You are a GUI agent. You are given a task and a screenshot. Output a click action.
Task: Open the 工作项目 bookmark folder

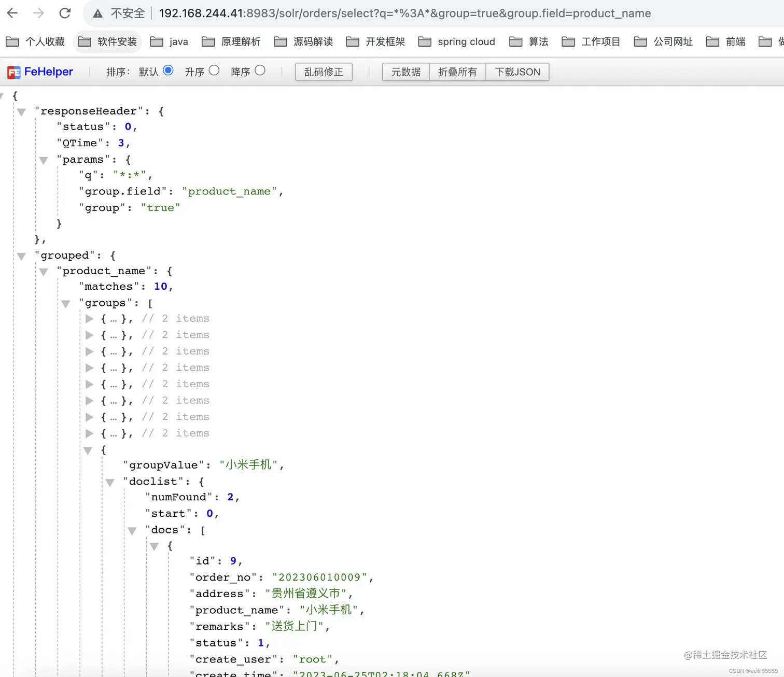point(591,41)
